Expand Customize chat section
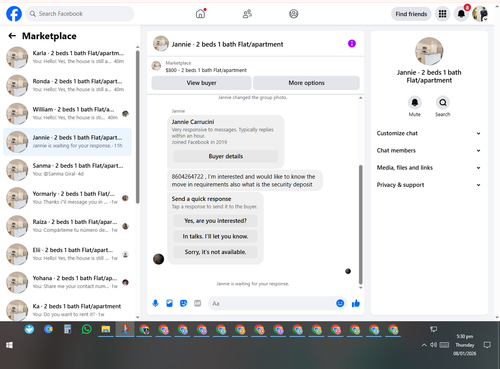Viewport: 500px width, 369px height. [x=429, y=133]
